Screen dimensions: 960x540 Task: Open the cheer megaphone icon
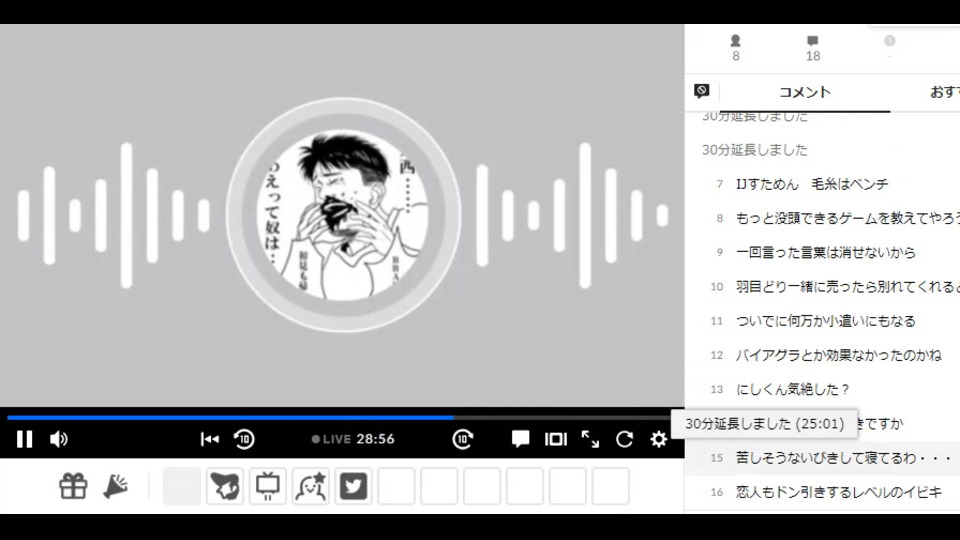[115, 486]
